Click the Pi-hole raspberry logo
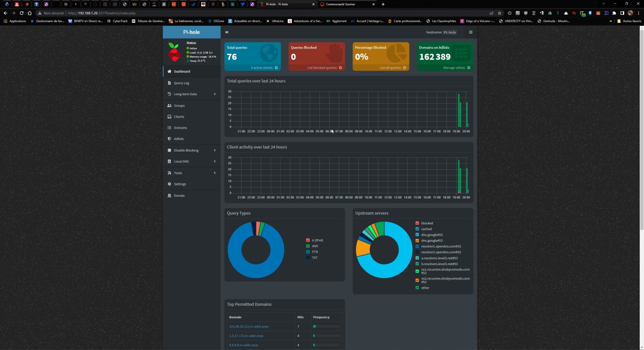Image resolution: width=644 pixels, height=350 pixels. click(x=174, y=52)
